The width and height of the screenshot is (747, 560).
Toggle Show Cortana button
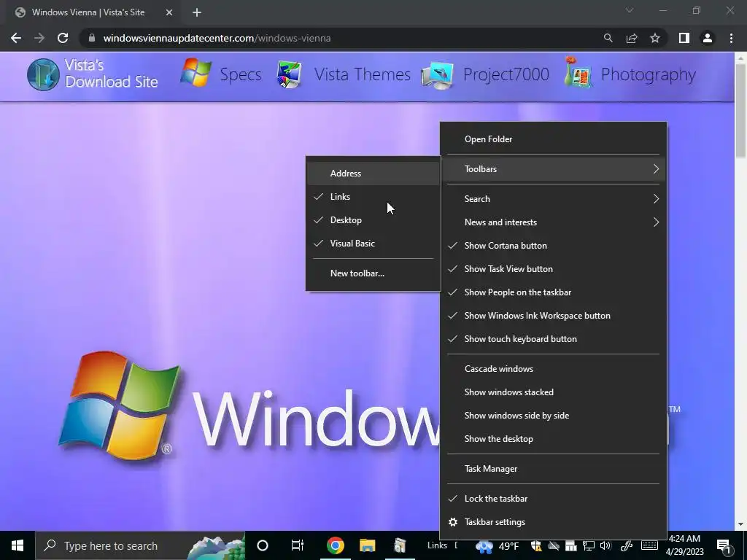click(553, 246)
